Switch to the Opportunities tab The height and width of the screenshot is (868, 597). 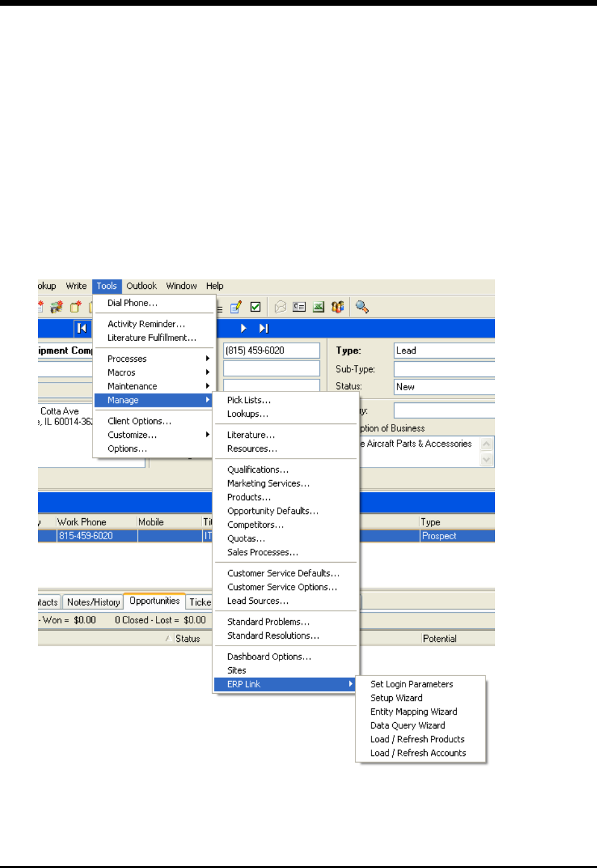point(155,601)
